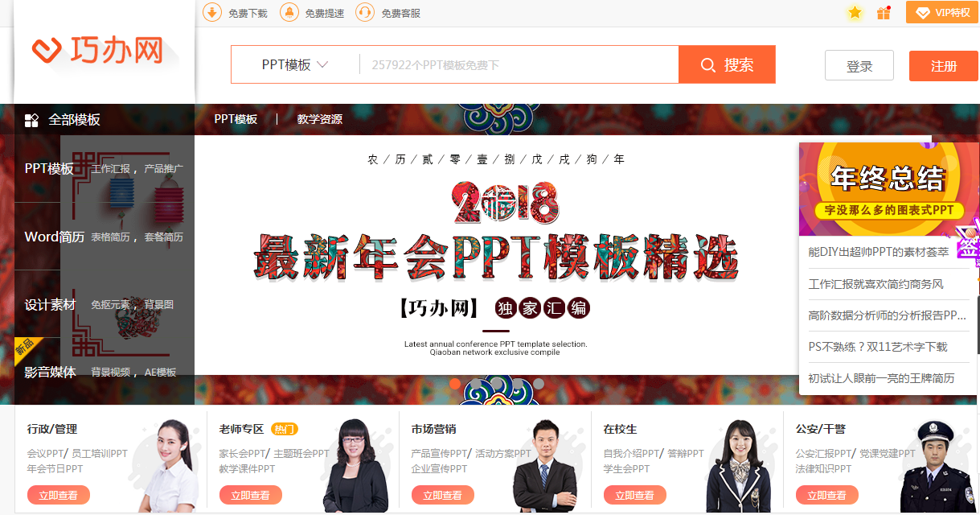Viewport: 980px width, 515px height.
Task: Select the last carousel indicator dot
Action: pyautogui.click(x=539, y=384)
